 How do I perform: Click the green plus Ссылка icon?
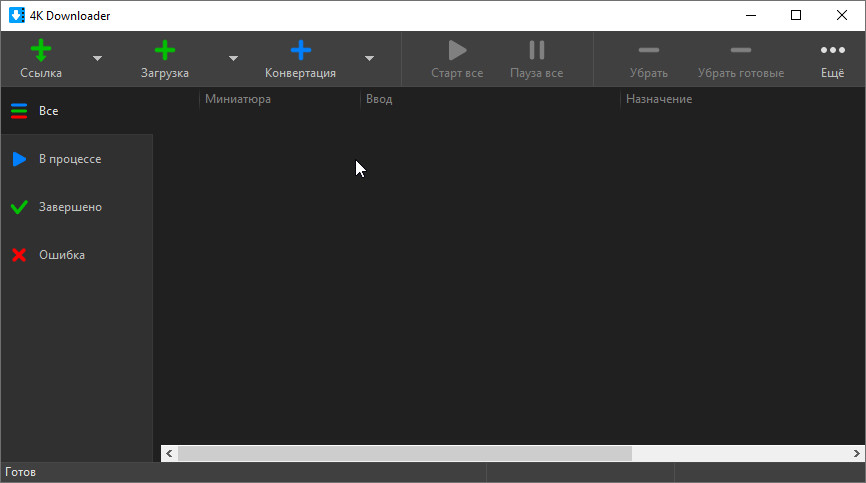41,51
